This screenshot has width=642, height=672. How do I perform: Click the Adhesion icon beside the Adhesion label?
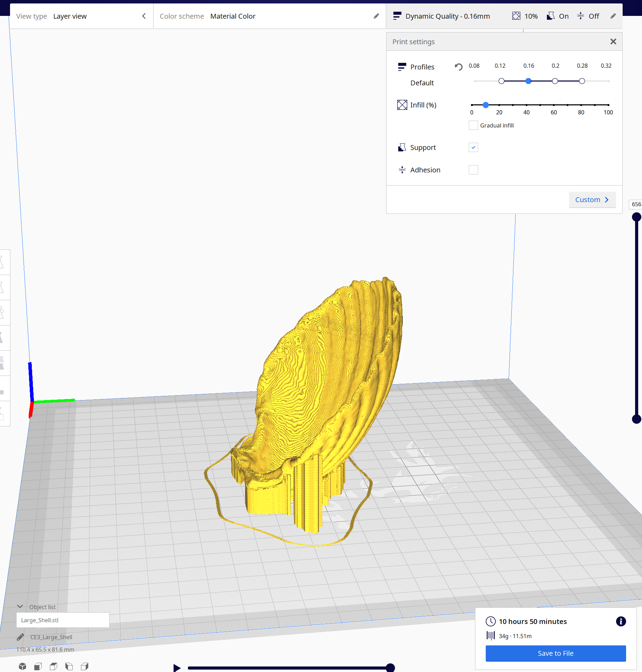402,170
